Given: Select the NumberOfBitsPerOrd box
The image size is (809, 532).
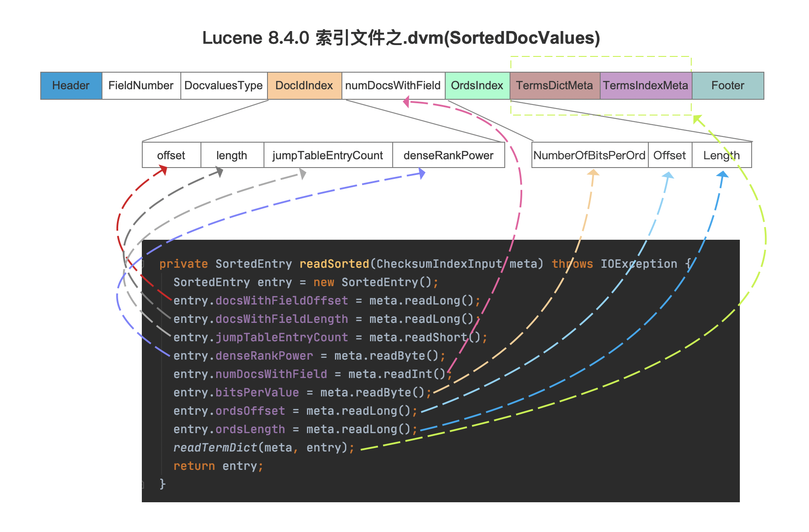Looking at the screenshot, I should [590, 155].
